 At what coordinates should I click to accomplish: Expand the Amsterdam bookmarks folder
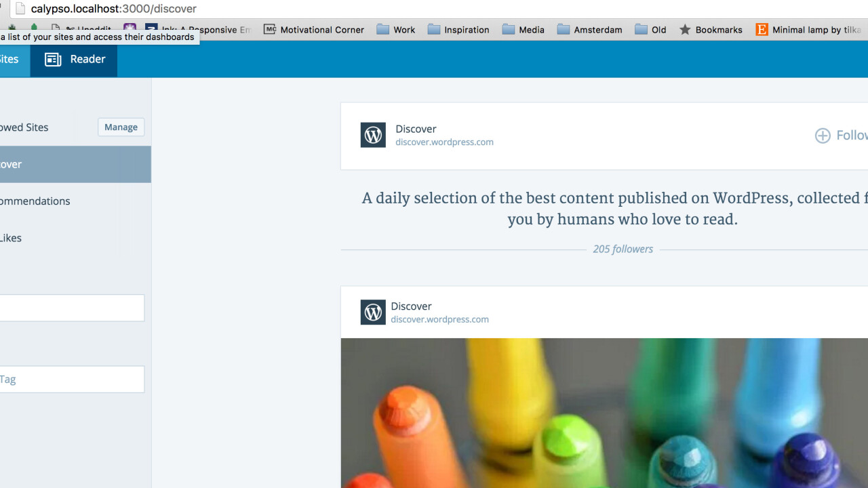tap(589, 30)
